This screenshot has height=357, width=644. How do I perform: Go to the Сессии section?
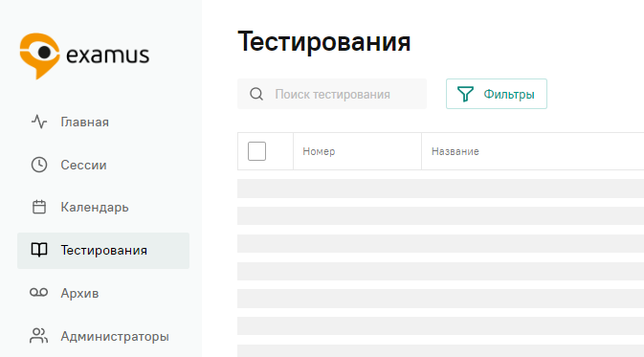[x=84, y=166]
